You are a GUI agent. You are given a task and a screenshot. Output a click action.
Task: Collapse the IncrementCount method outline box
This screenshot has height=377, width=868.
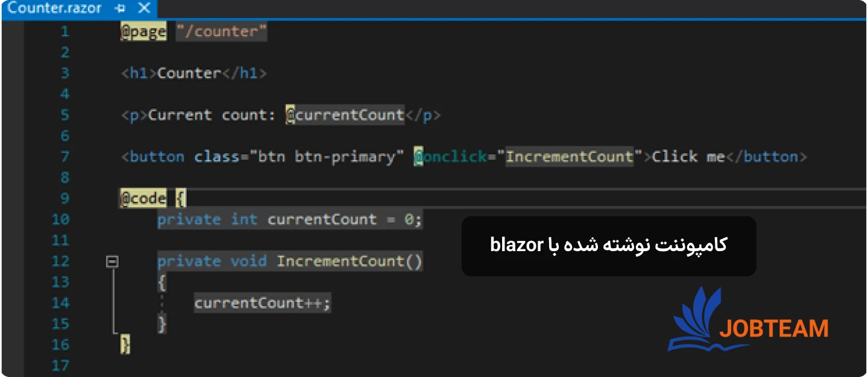point(112,261)
